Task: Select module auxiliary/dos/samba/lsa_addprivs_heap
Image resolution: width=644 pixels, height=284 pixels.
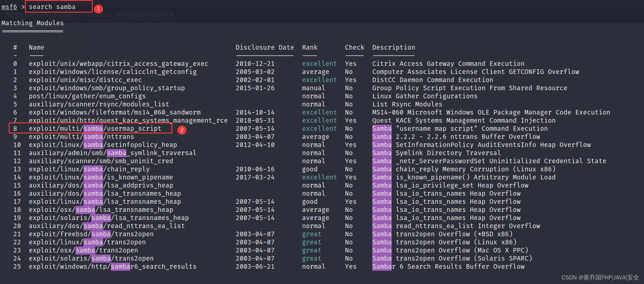Action: [x=101, y=185]
